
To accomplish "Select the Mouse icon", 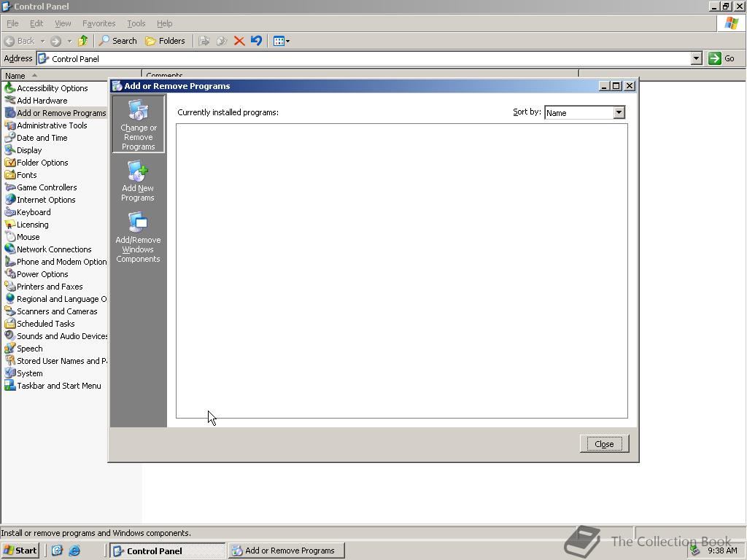I will click(9, 236).
